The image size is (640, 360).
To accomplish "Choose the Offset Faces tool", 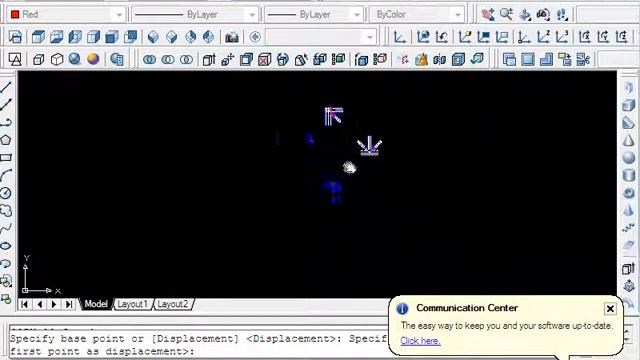I will [246, 60].
